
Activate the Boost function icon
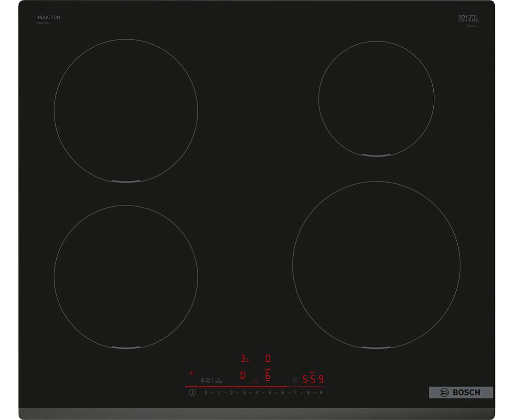click(x=218, y=380)
